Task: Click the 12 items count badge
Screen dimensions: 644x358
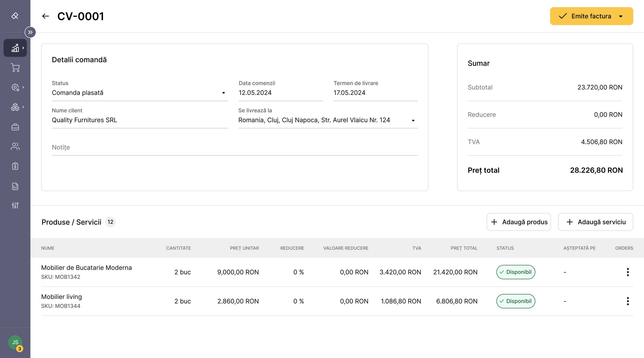Action: [x=110, y=222]
